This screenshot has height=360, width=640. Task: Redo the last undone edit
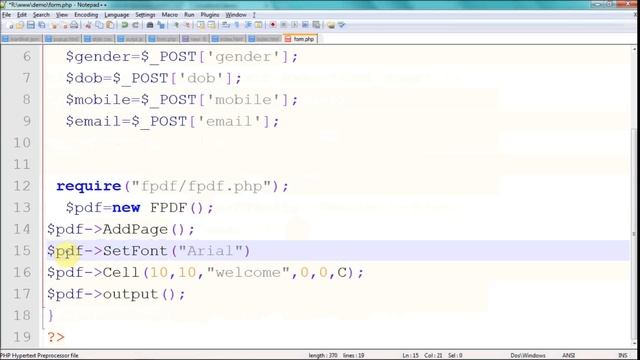coord(135,25)
